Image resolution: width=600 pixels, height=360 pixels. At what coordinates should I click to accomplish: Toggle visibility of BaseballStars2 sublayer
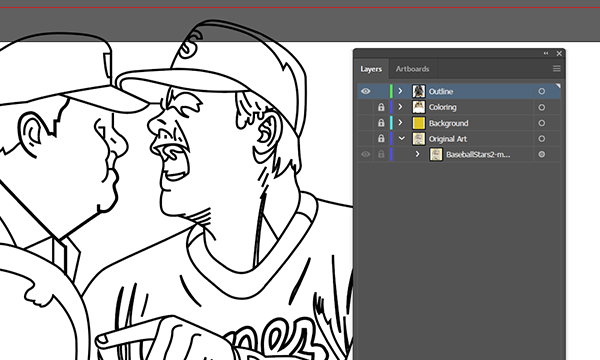point(365,155)
